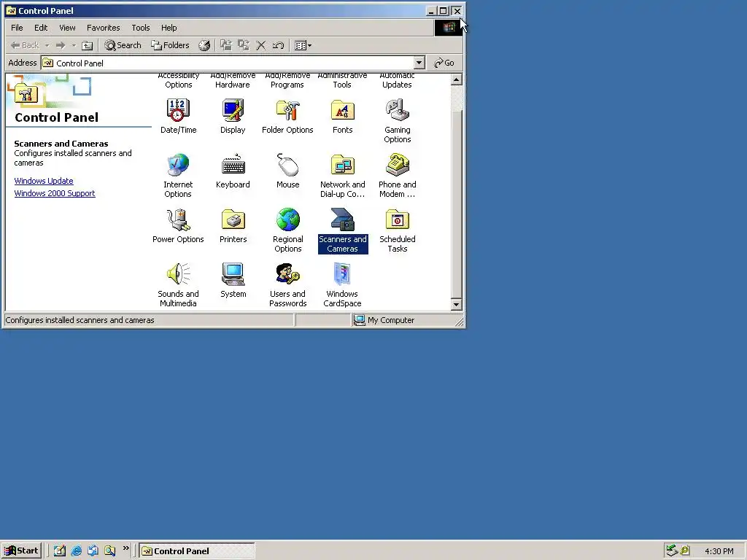Screen dimensions: 747x560
Task: Click the Forward arrow toolbar button
Action: tap(61, 45)
